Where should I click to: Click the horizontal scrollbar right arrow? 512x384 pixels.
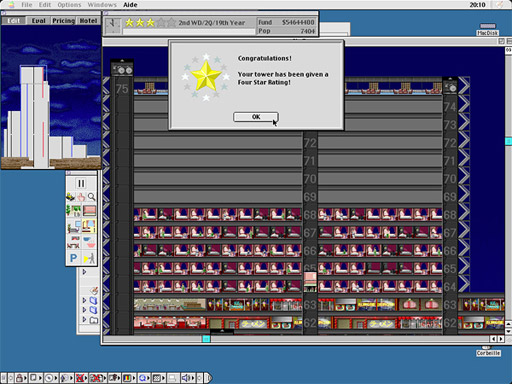click(501, 339)
